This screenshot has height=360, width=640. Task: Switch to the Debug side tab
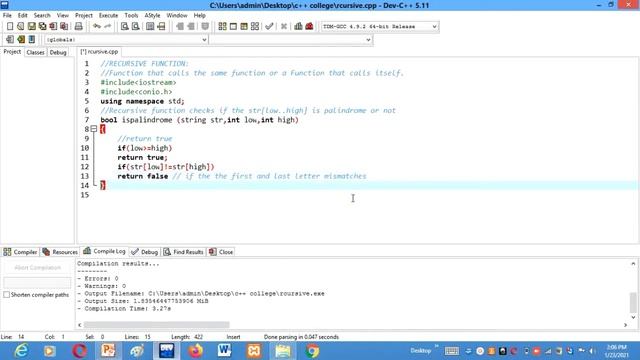click(58, 52)
